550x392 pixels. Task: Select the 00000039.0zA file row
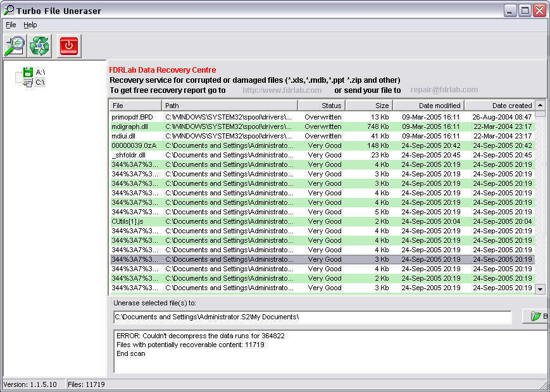(x=322, y=145)
